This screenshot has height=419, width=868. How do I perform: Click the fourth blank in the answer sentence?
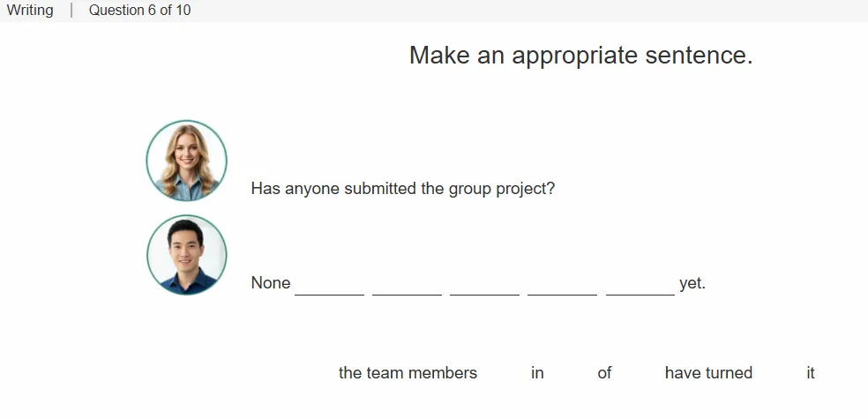(x=562, y=286)
